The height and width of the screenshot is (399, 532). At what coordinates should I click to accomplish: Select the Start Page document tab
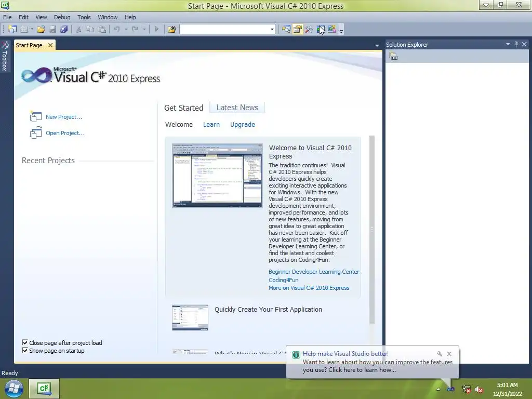click(x=29, y=45)
